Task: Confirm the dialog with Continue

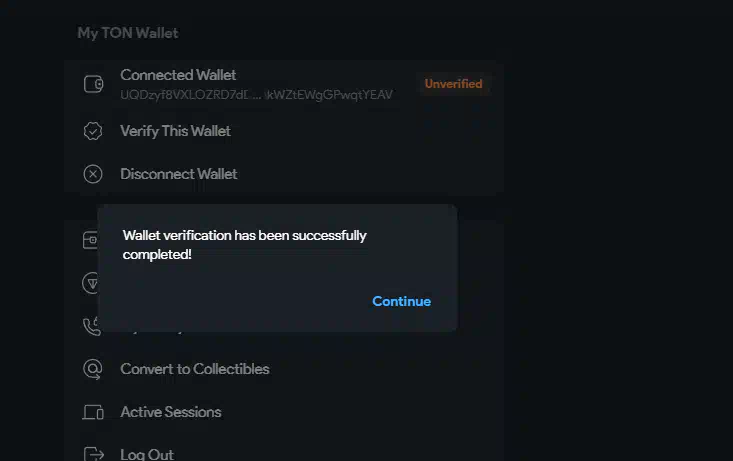Action: 402,301
